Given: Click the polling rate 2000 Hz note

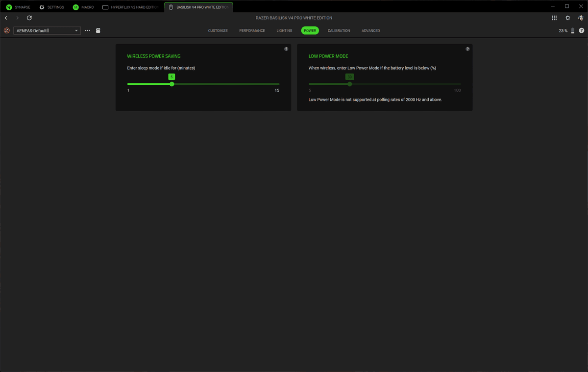Looking at the screenshot, I should (375, 99).
